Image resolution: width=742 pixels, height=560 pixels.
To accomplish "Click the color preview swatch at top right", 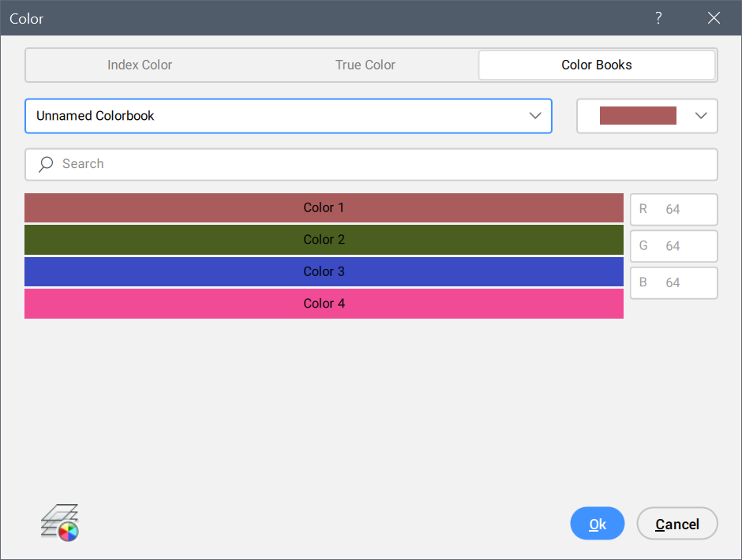I will click(x=638, y=116).
